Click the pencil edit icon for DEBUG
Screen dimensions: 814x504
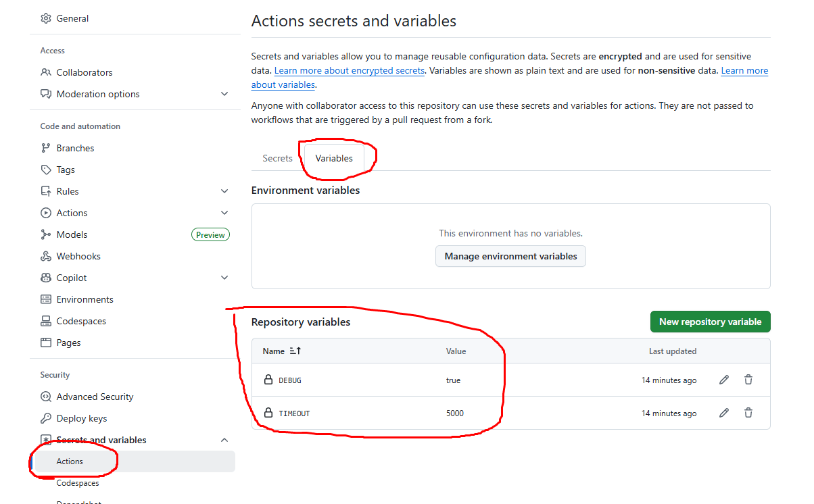[x=724, y=380]
